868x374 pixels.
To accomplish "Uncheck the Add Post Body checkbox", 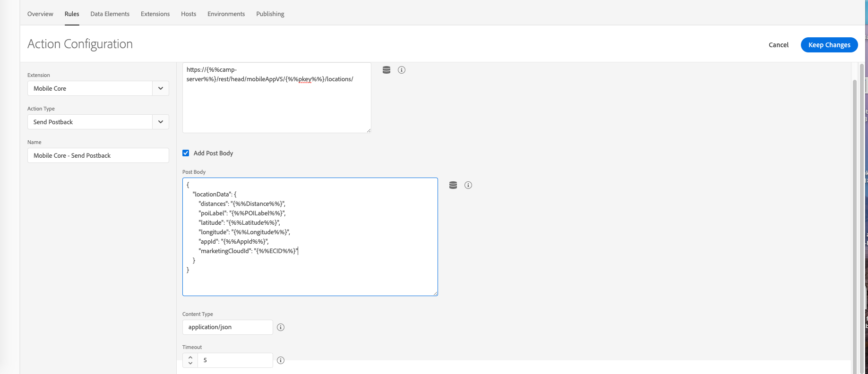I will (186, 153).
